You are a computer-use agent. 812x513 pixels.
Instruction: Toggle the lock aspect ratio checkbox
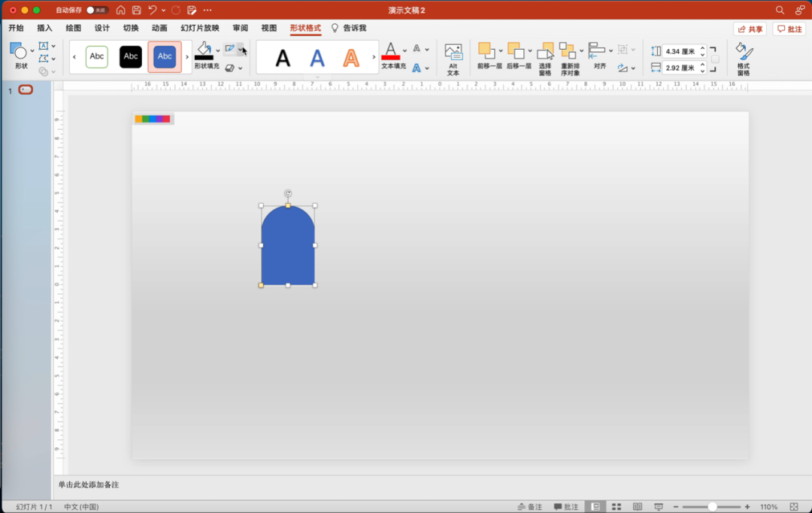(x=715, y=59)
